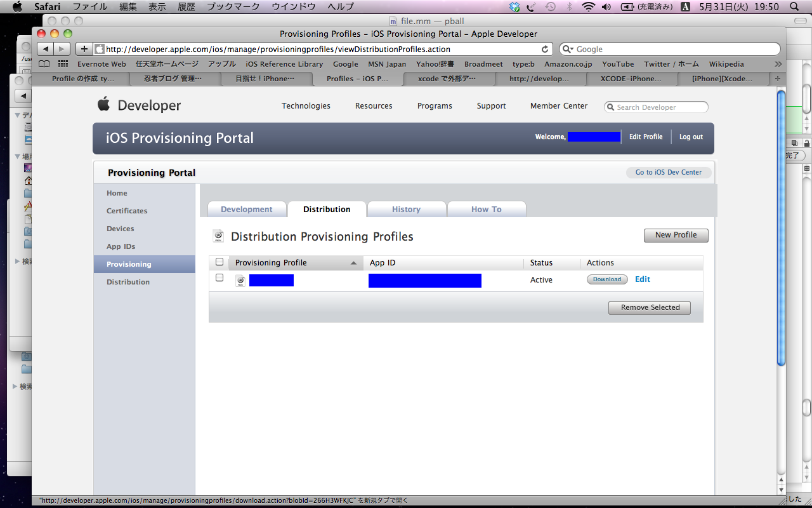The image size is (812, 508).
Task: Click the Log out link
Action: point(691,137)
